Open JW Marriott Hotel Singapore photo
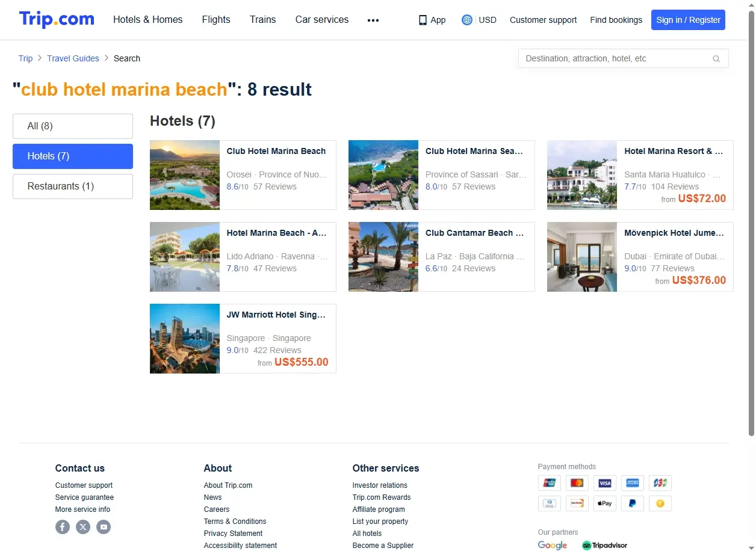Image resolution: width=756 pixels, height=554 pixels. click(x=185, y=339)
